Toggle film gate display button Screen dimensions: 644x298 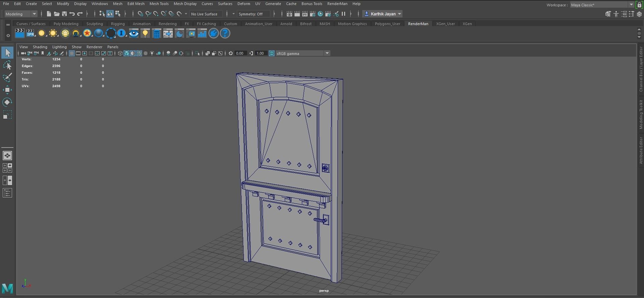[x=78, y=53]
